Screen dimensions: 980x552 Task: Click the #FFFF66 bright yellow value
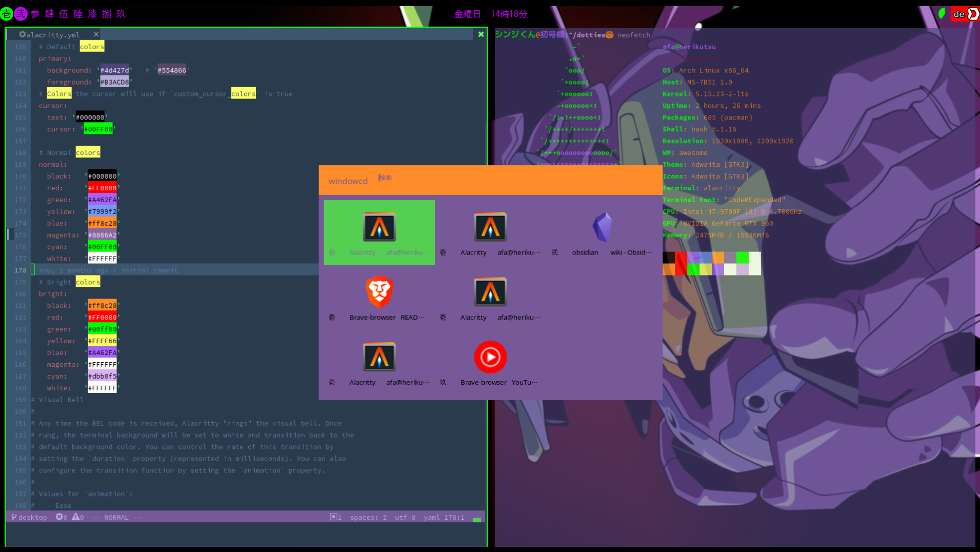(102, 341)
